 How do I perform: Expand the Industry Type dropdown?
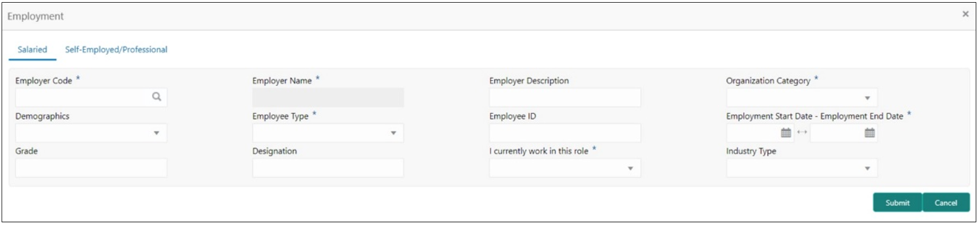click(x=867, y=169)
